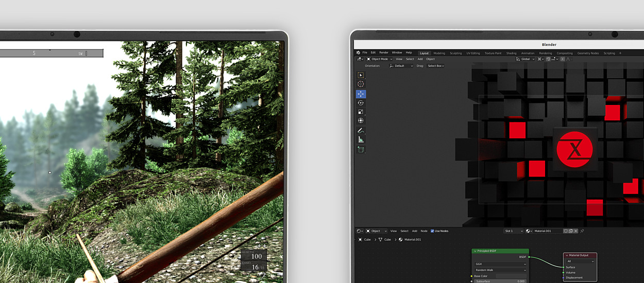This screenshot has width=644, height=283.
Task: Open the Slot 1 material slot dropdown
Action: [514, 231]
